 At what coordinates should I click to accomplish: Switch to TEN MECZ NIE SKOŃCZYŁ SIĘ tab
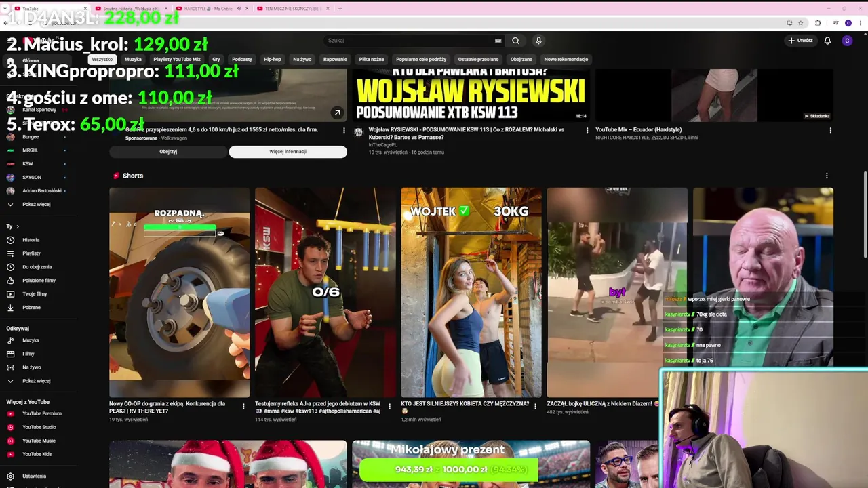(x=292, y=8)
